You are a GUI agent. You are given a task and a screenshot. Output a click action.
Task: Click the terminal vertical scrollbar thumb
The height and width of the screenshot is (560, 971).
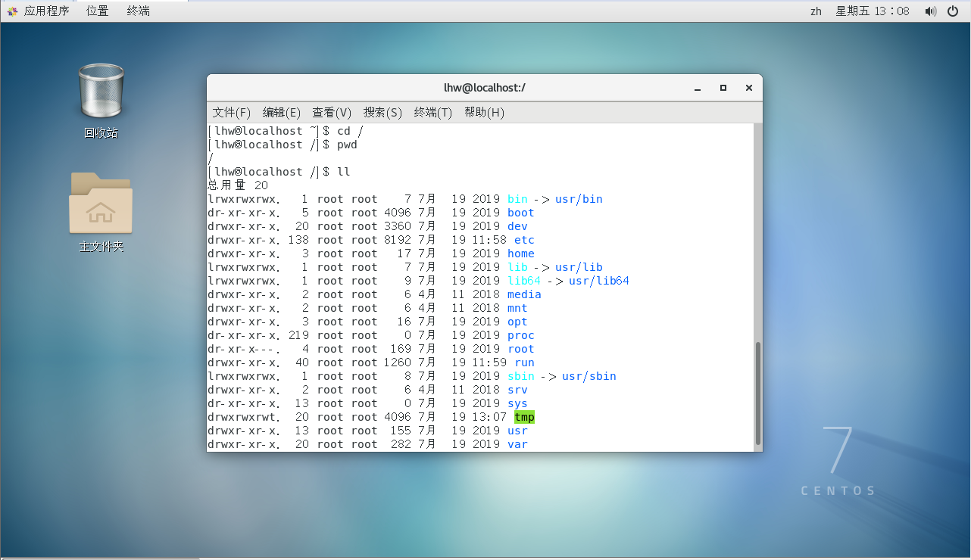tap(757, 392)
